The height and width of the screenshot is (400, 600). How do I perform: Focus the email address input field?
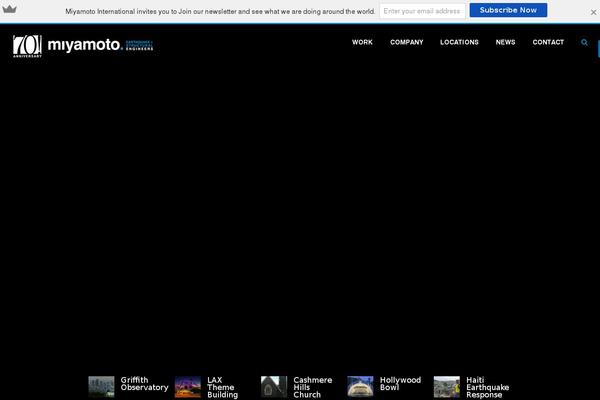[422, 11]
